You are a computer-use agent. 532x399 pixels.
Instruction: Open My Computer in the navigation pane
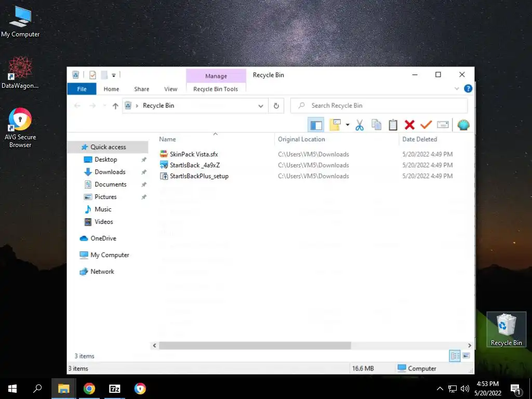110,255
